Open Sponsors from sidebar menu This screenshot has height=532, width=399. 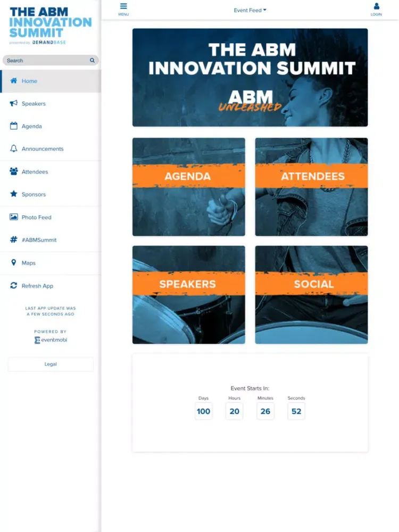click(x=51, y=194)
